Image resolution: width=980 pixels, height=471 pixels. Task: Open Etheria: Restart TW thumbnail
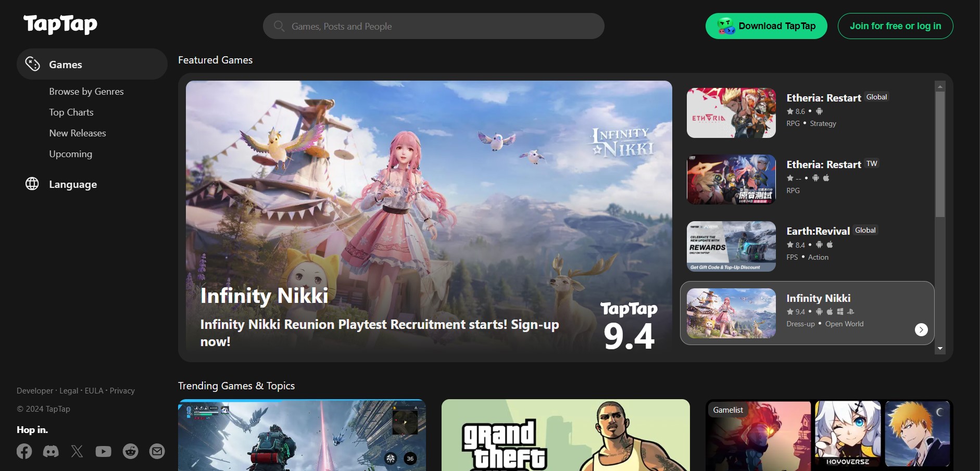tap(731, 180)
